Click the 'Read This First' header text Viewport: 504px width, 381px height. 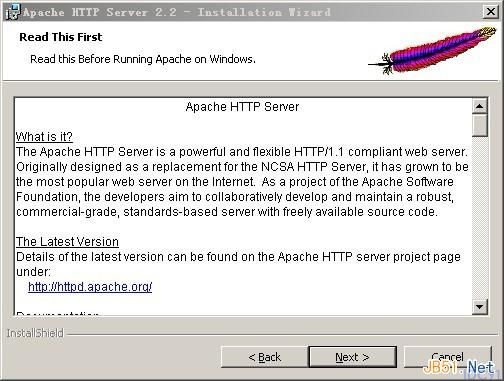61,37
